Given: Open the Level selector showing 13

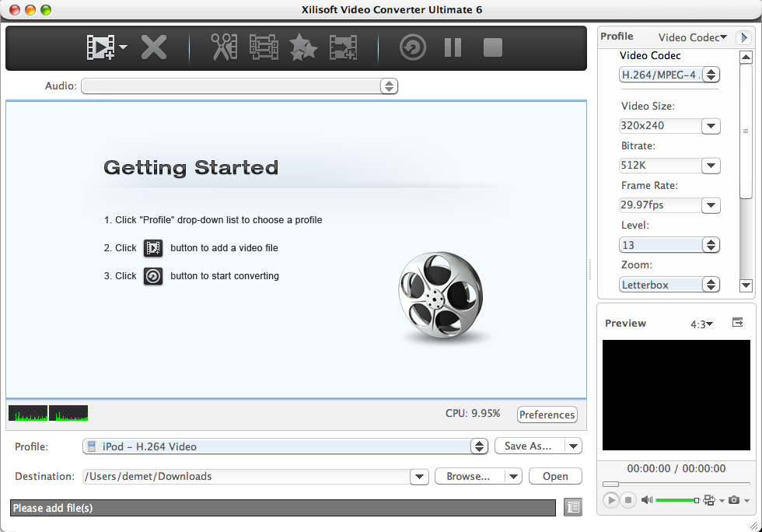Looking at the screenshot, I should (669, 245).
